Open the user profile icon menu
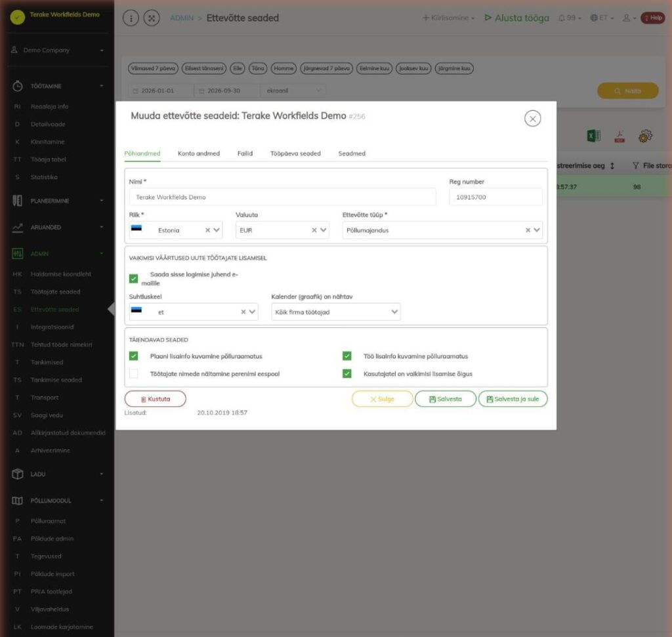This screenshot has width=672, height=637. pos(629,18)
